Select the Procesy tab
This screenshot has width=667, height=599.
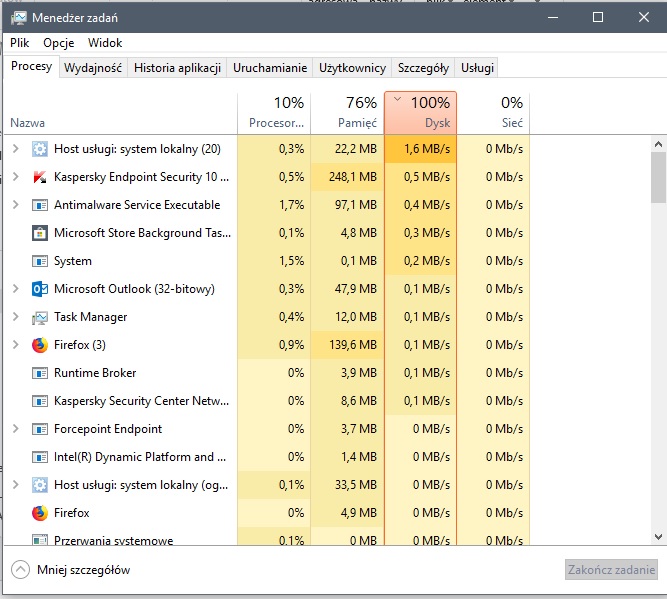coord(31,66)
